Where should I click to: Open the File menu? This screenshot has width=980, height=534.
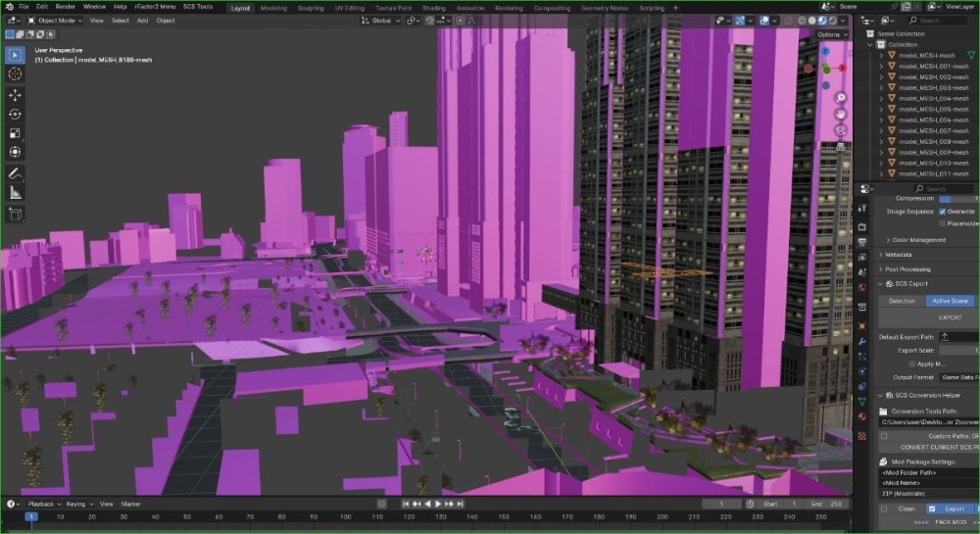pos(24,6)
